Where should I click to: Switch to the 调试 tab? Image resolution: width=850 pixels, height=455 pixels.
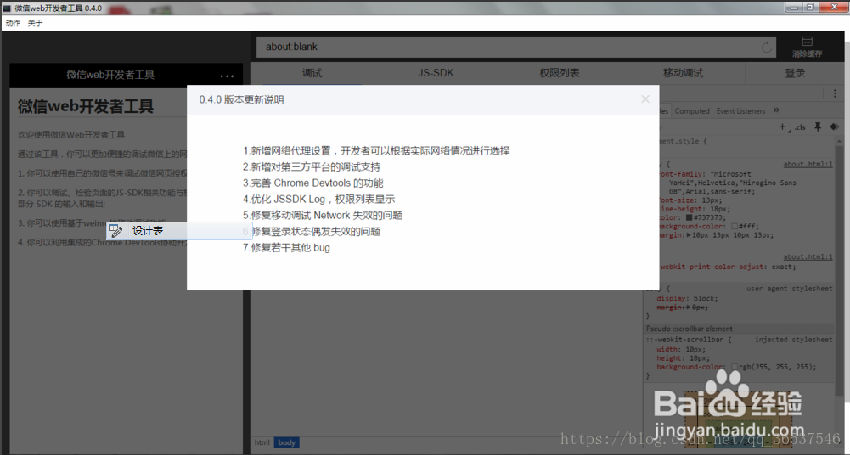[x=312, y=73]
